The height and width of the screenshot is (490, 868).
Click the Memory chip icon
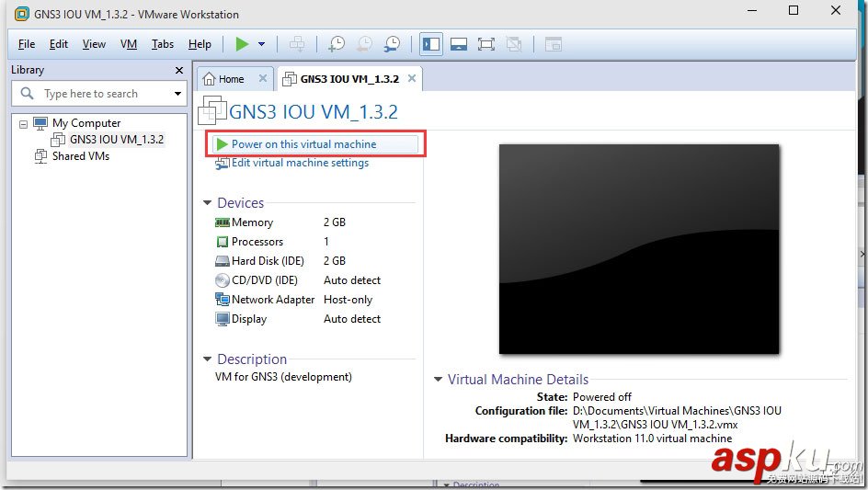tap(222, 222)
